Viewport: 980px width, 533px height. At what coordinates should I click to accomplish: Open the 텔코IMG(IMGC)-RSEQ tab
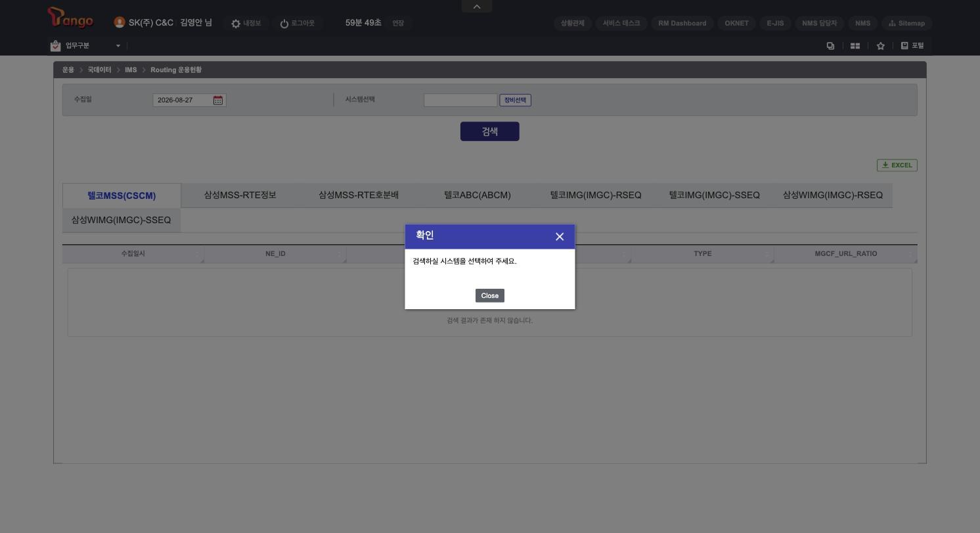click(596, 195)
